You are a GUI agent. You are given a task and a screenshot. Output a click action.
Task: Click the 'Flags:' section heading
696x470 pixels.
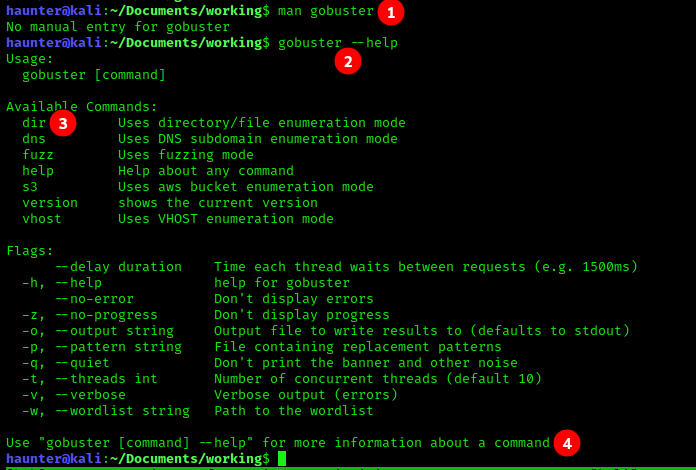click(x=30, y=251)
